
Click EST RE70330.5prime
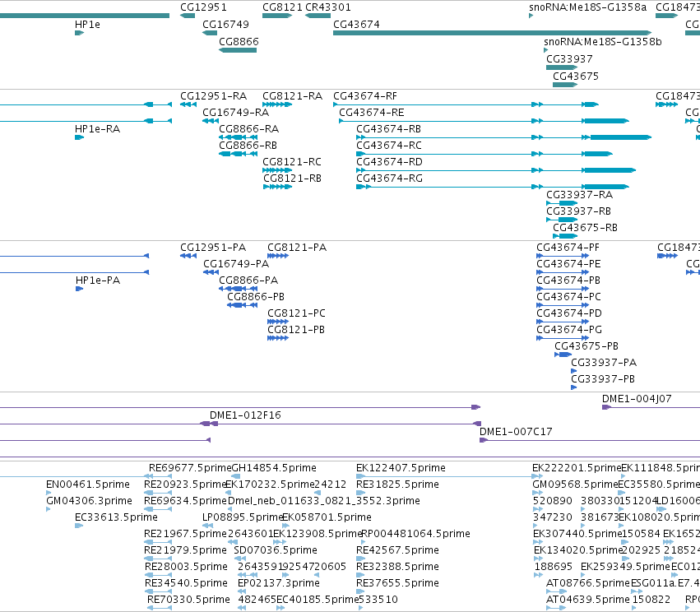[188, 600]
